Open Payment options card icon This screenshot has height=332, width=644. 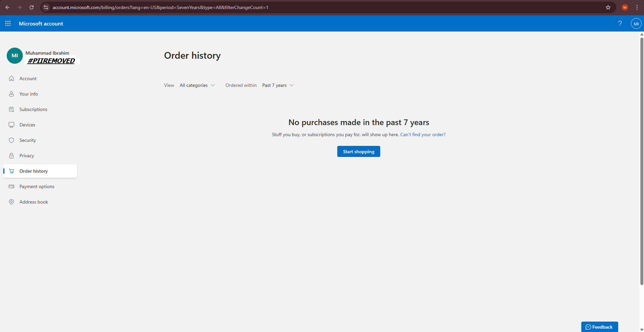(11, 186)
